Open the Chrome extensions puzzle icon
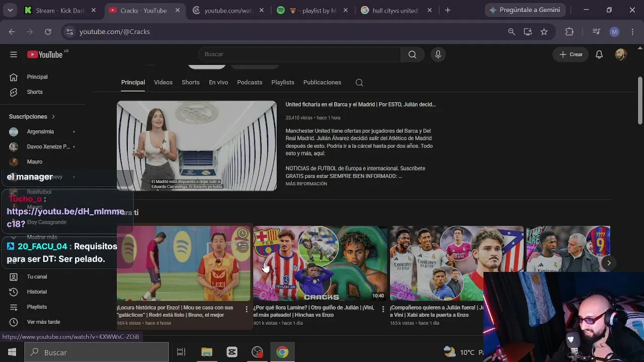This screenshot has width=644, height=362. point(570,32)
